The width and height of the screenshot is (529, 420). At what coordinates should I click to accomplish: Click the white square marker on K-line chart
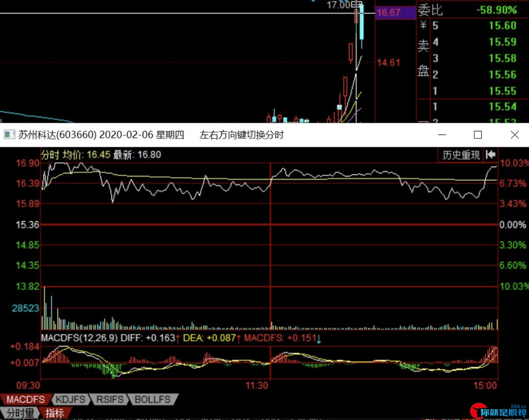(339, 107)
